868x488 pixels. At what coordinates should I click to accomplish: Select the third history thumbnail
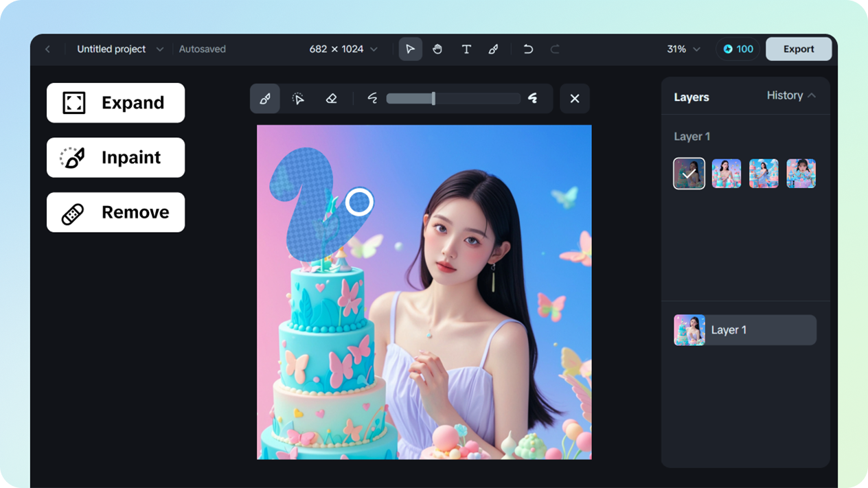pyautogui.click(x=764, y=174)
